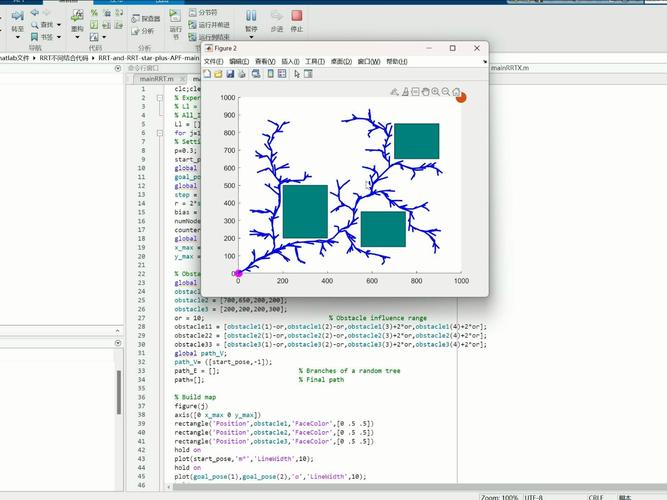Click the left panel vertical scrollbar thumb
Viewport: 667px width, 500px height.
coord(119,392)
